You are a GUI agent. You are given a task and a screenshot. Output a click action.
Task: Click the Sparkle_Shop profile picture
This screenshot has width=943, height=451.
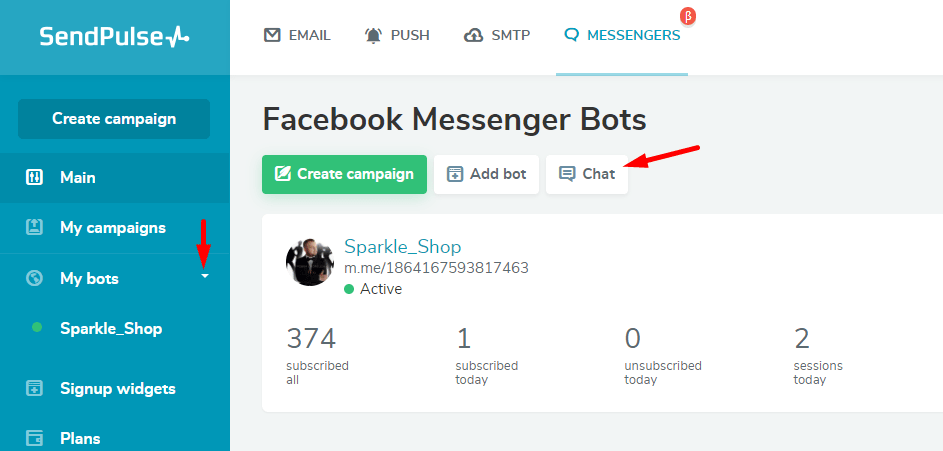(310, 262)
